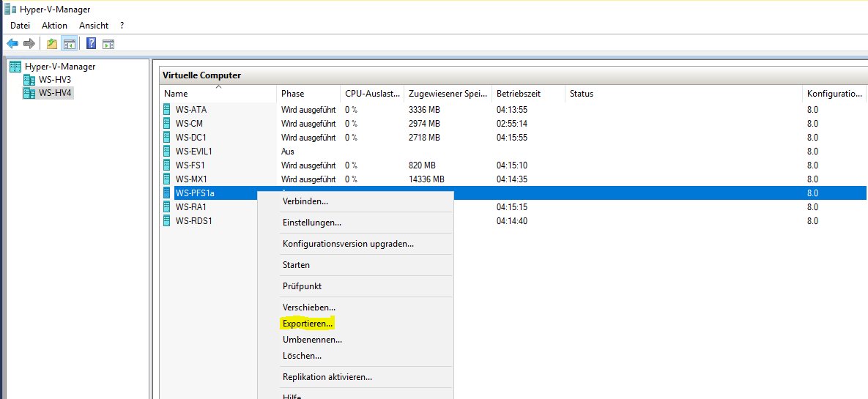This screenshot has width=868, height=399.
Task: Sort by the Phase column header
Action: tap(308, 94)
